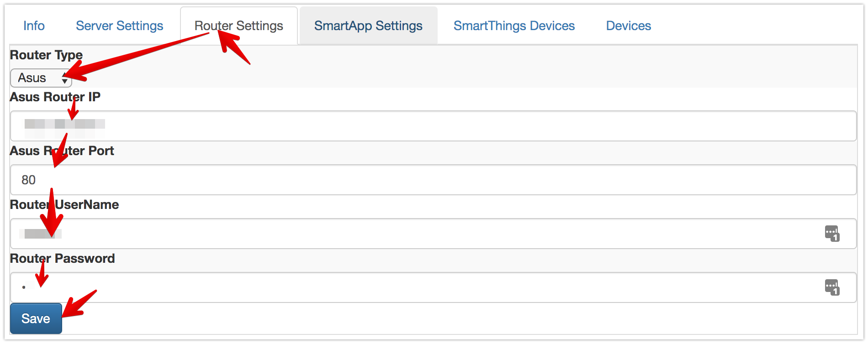The image size is (868, 344).
Task: Click the password manager icon in Router Password field
Action: [831, 287]
